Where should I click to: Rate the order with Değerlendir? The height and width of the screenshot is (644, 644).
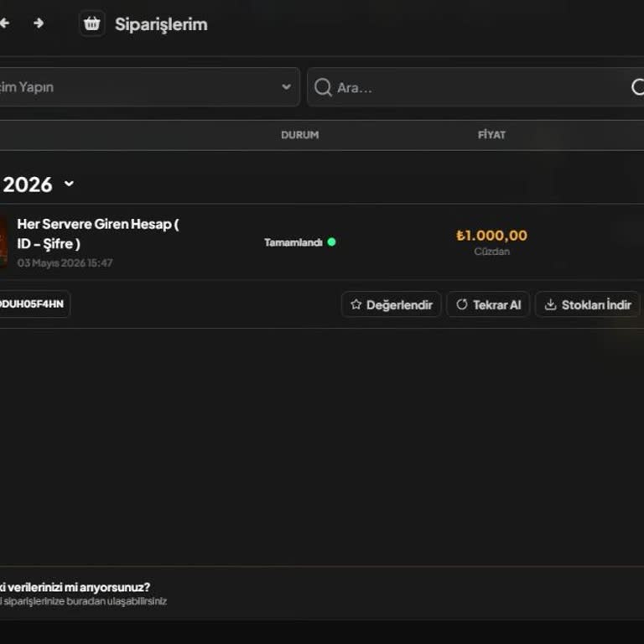391,304
